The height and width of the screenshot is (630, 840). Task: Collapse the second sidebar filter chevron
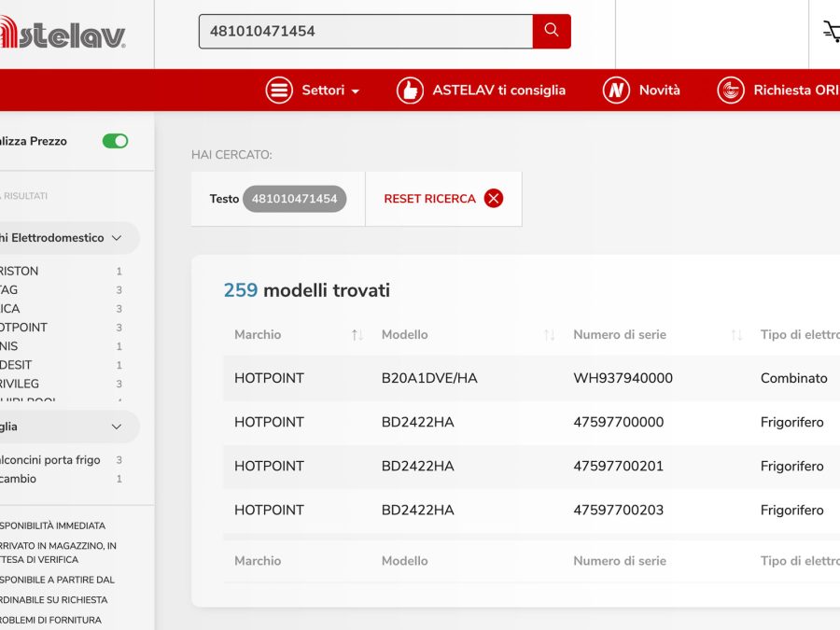pos(117,427)
